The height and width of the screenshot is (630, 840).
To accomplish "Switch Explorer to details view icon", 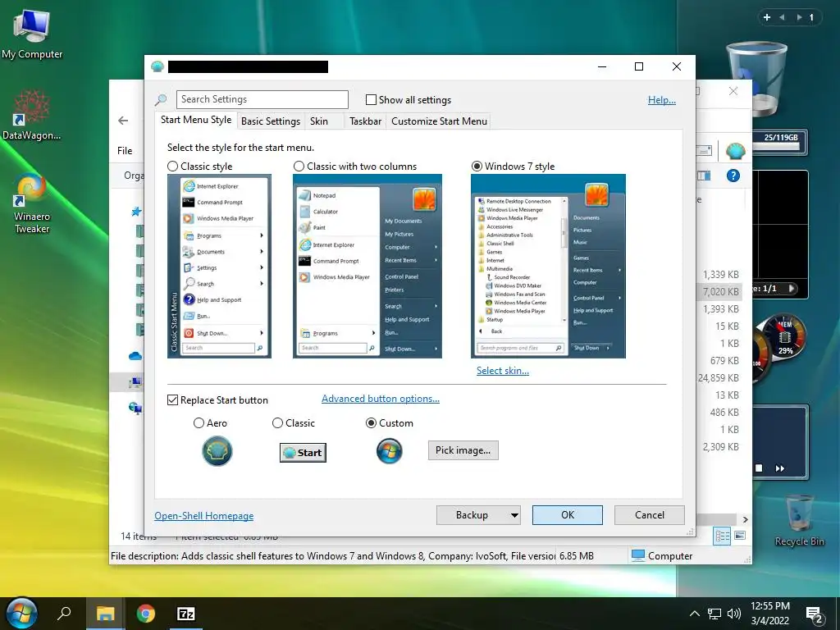I will (722, 535).
